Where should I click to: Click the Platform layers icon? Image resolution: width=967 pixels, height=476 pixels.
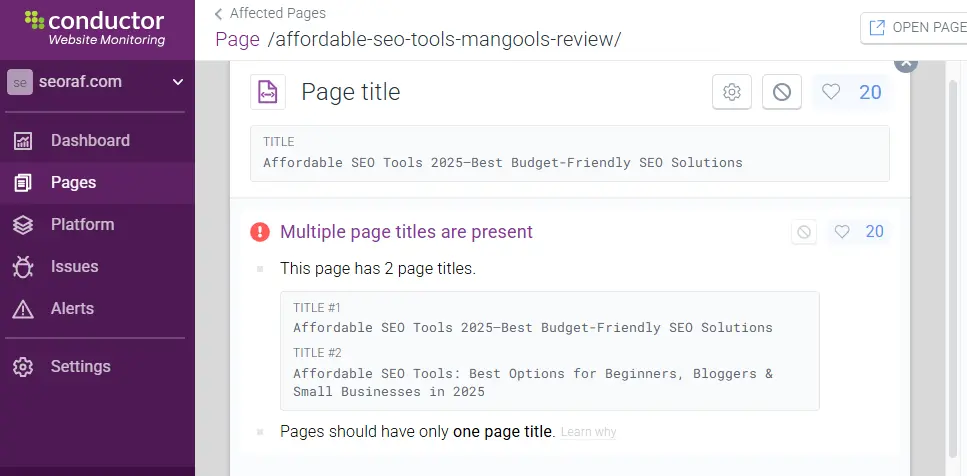click(23, 225)
